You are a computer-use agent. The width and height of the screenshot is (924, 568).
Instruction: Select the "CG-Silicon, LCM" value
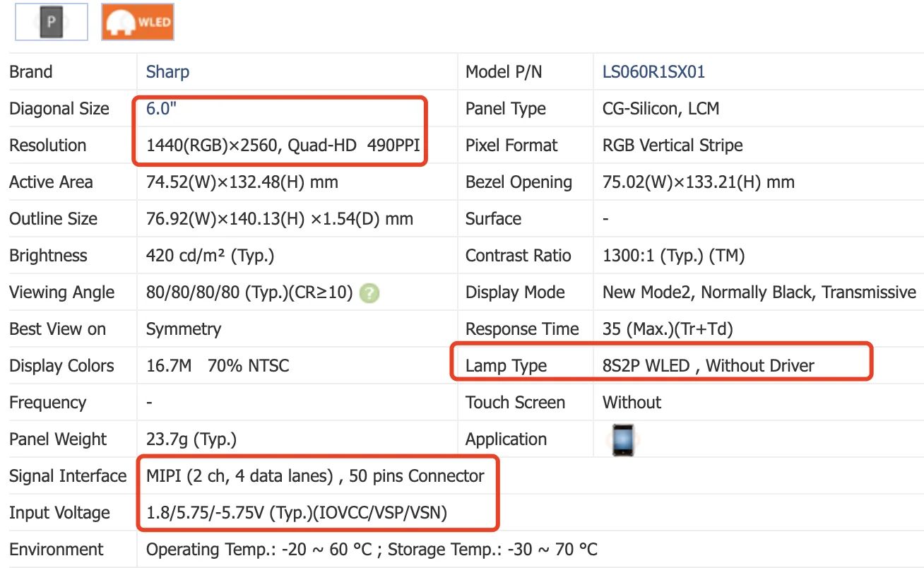[661, 109]
